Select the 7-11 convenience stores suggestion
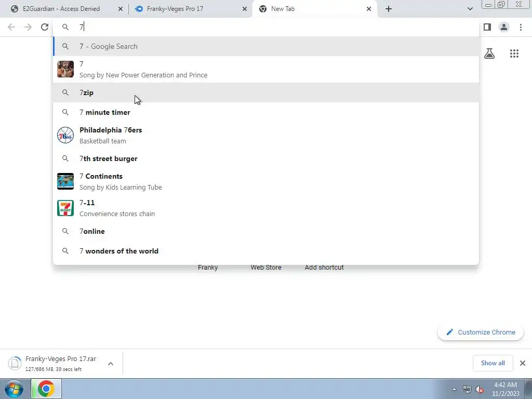The image size is (532, 399). tap(266, 208)
